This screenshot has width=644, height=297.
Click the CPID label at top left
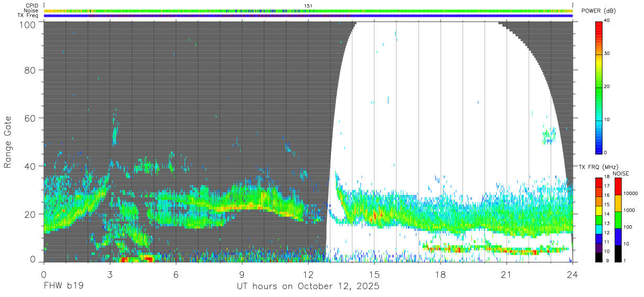pyautogui.click(x=31, y=5)
